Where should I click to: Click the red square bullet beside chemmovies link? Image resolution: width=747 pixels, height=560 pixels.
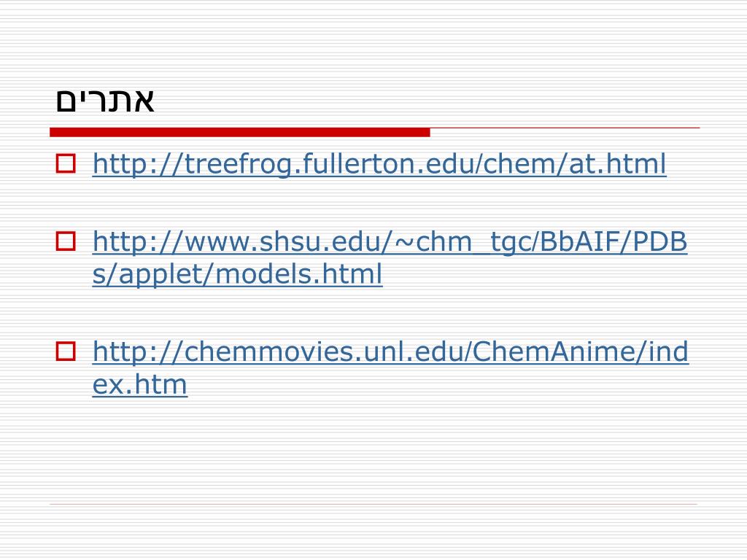(x=66, y=351)
